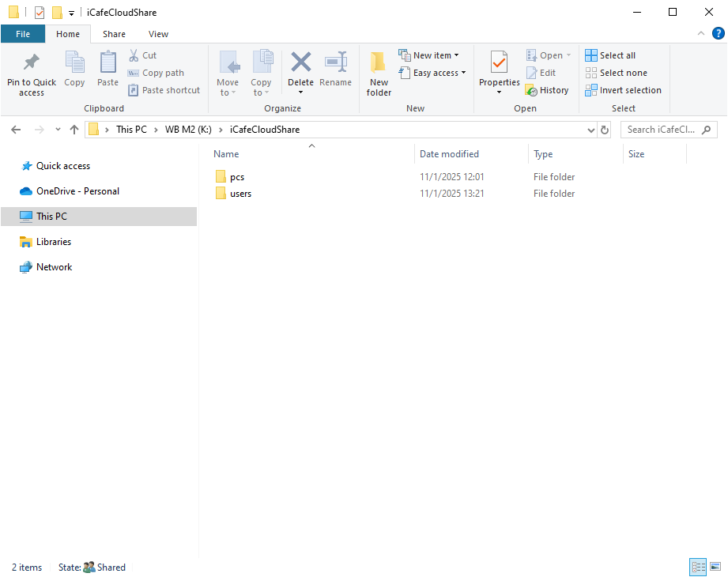Screen dimensions: 728x577
Task: Select the users folder
Action: [240, 194]
